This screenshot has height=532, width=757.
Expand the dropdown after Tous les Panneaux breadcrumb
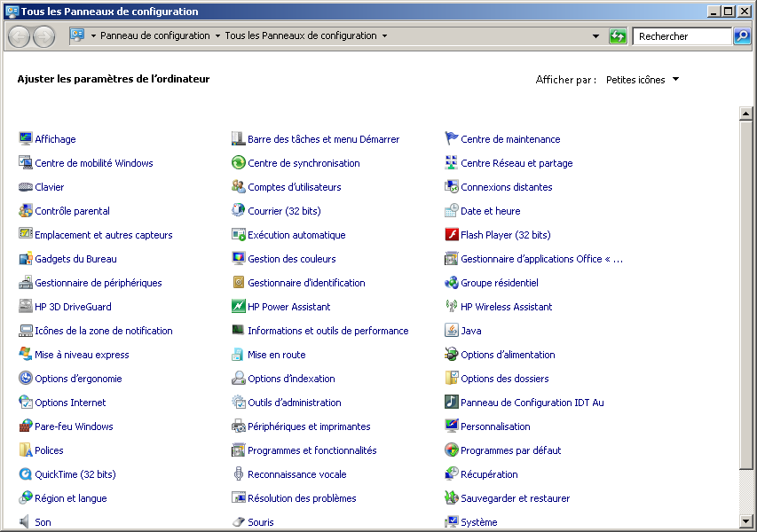click(385, 35)
